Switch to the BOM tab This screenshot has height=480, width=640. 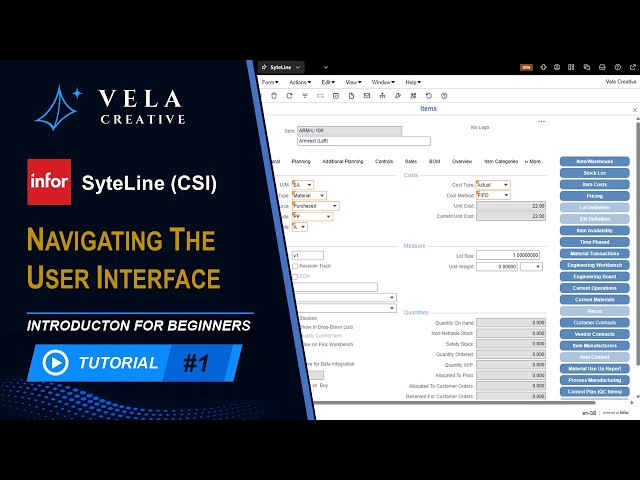click(434, 162)
